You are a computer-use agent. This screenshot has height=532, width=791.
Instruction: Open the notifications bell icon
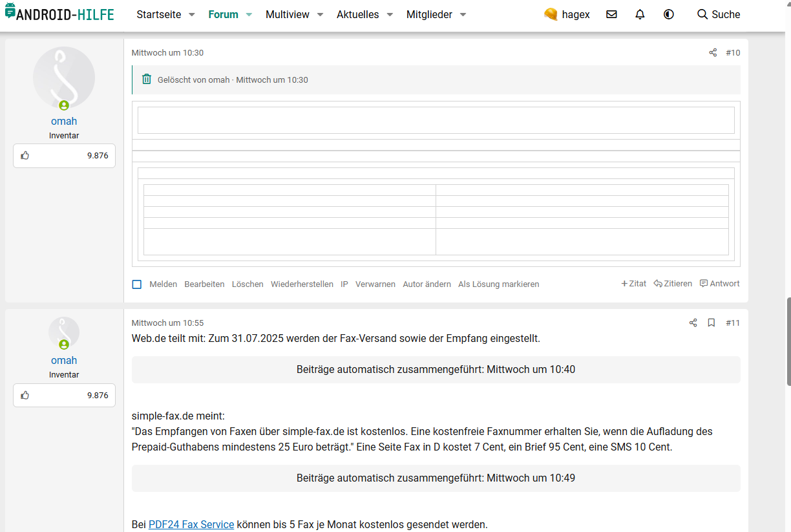click(x=640, y=14)
